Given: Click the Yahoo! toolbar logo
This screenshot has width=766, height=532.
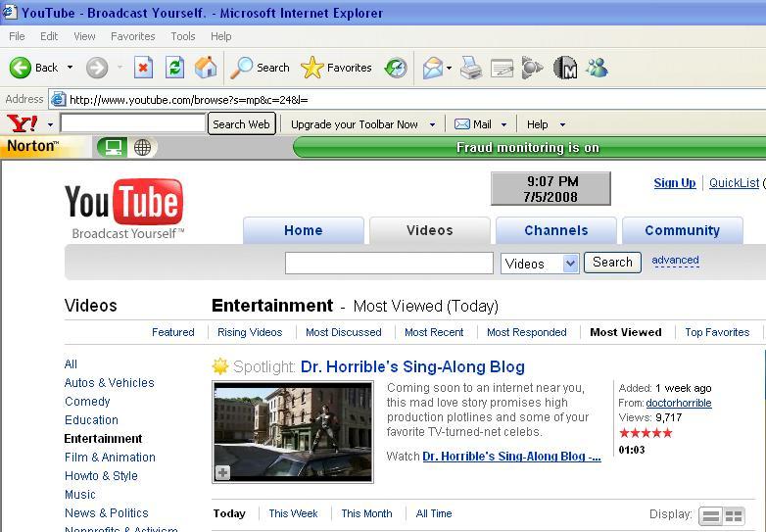Looking at the screenshot, I should point(23,124).
